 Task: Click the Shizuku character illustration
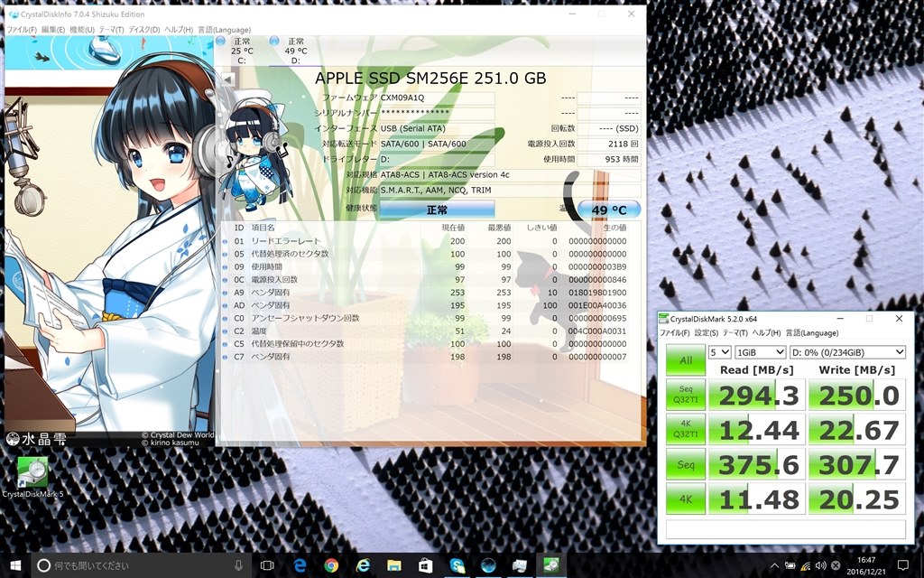point(109,238)
